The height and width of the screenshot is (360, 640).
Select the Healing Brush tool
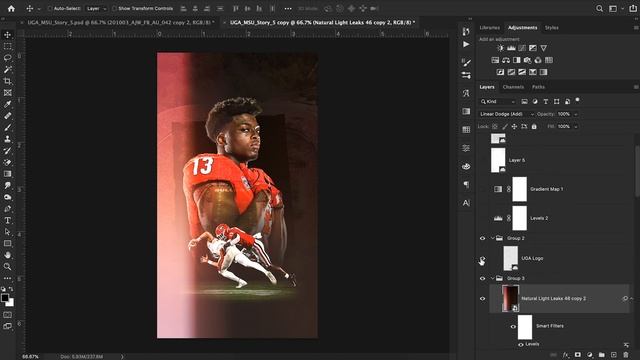pyautogui.click(x=7, y=116)
